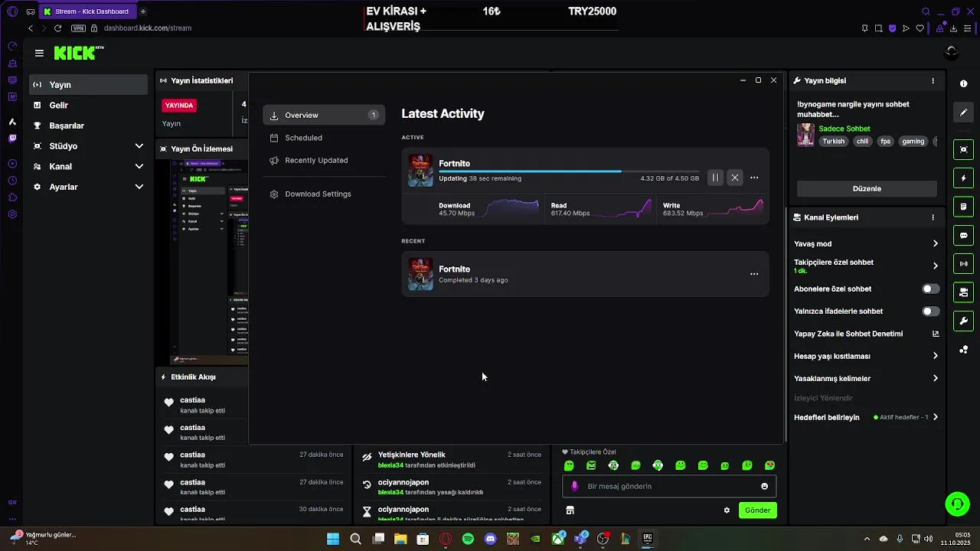The image size is (980, 551).
Task: Click the Turkish tag
Action: (834, 142)
